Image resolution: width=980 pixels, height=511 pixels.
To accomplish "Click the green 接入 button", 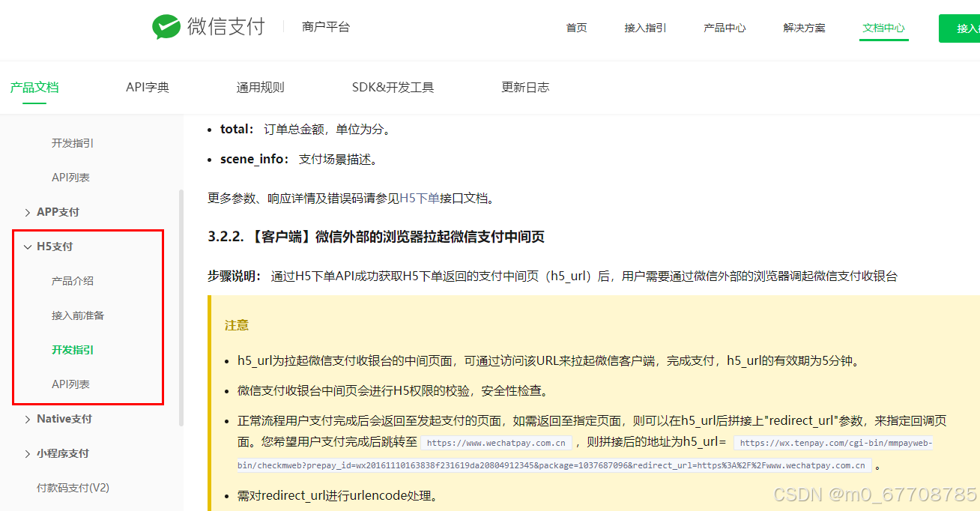I will pos(959,28).
